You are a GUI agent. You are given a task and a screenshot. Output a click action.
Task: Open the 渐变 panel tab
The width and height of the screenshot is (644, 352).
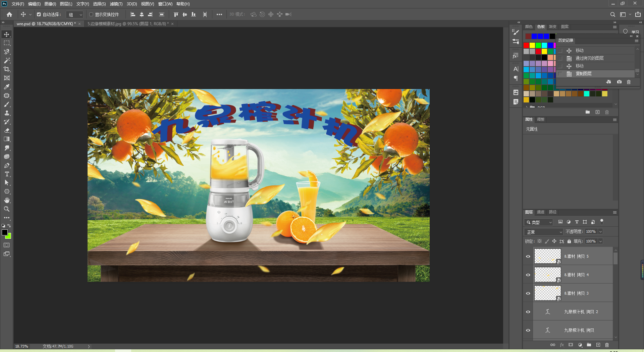click(552, 27)
